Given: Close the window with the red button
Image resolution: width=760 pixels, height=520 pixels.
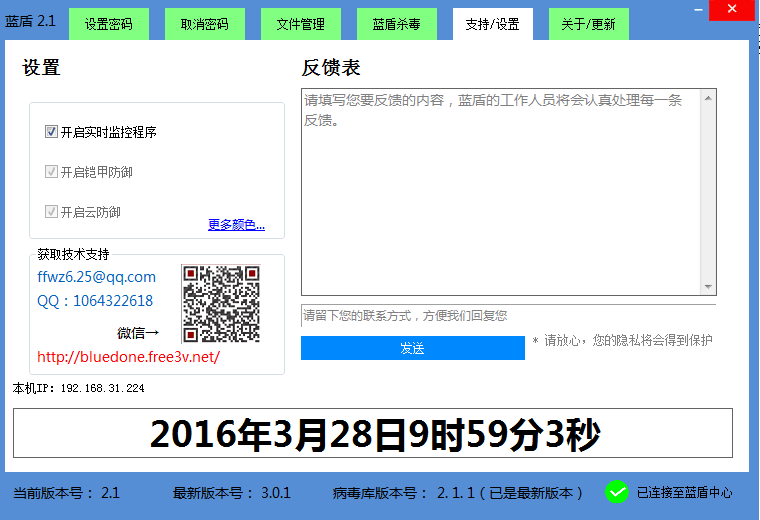Looking at the screenshot, I should pos(732,10).
